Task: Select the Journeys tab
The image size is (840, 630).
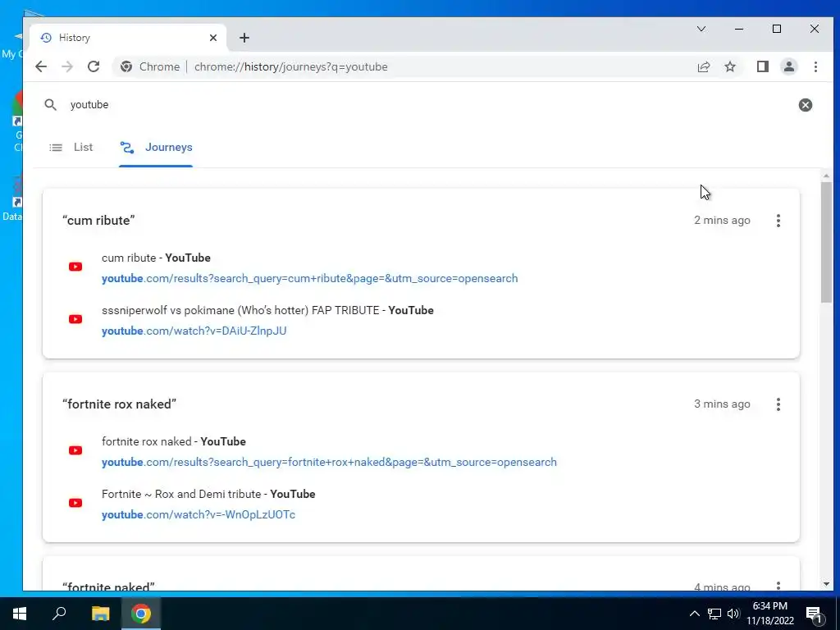Action: click(x=156, y=148)
